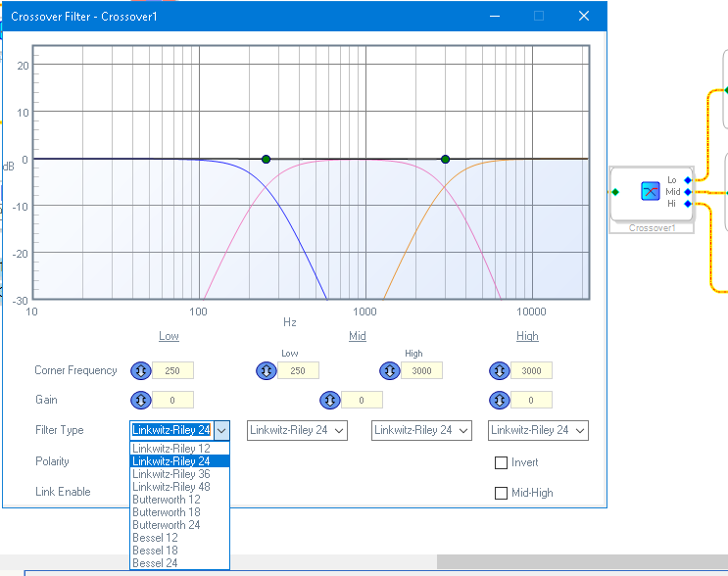Select Bessel 18 from the list

tap(179, 551)
